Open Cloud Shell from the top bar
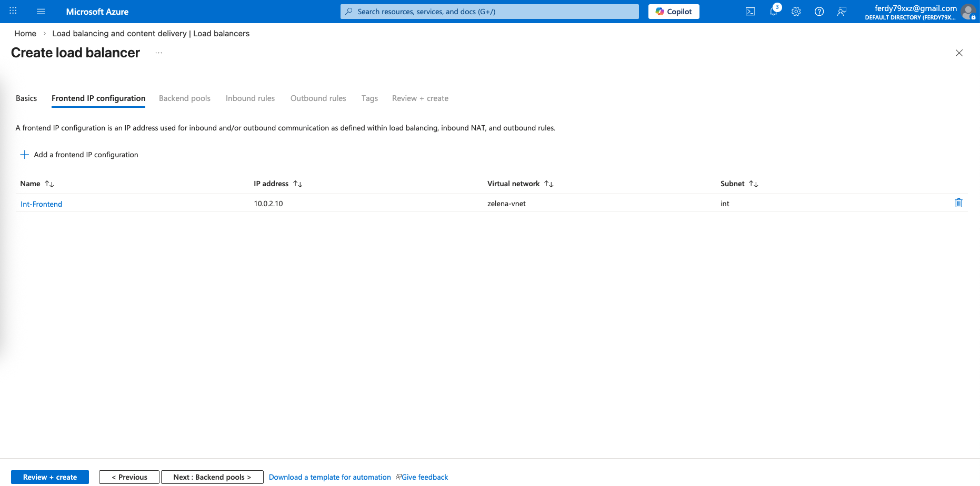980x486 pixels. [750, 12]
